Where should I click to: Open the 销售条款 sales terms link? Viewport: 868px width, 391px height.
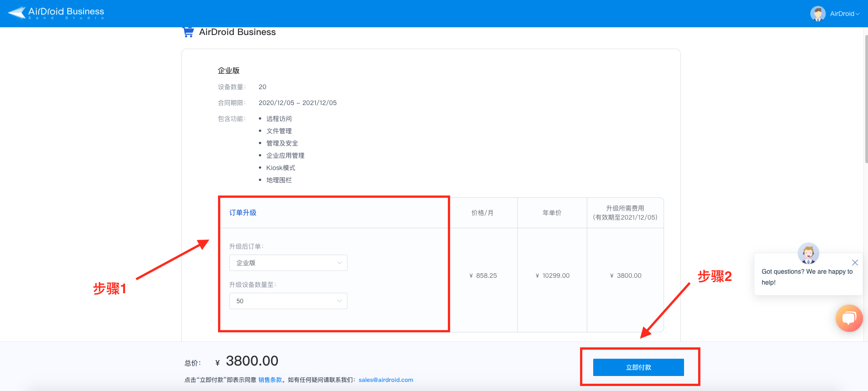click(x=270, y=380)
